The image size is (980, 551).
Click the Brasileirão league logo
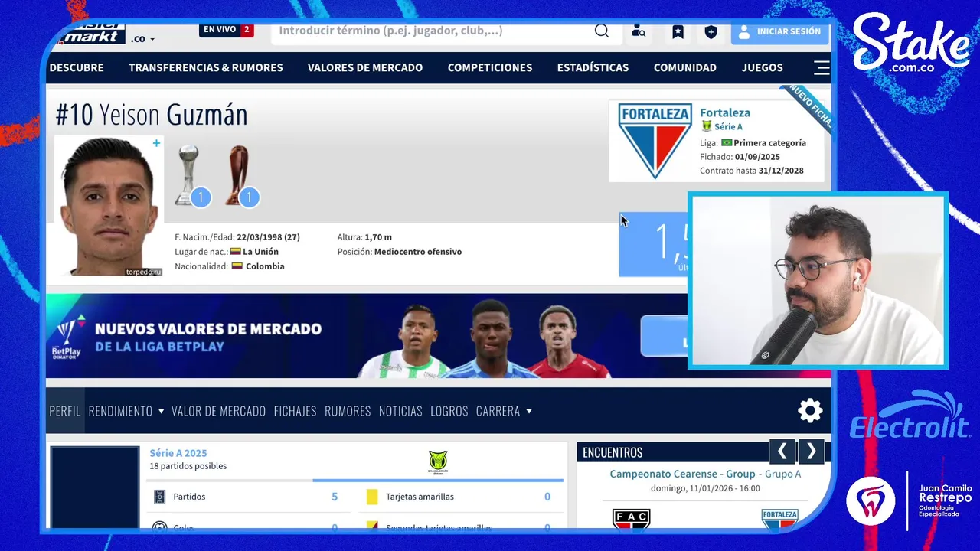click(438, 462)
